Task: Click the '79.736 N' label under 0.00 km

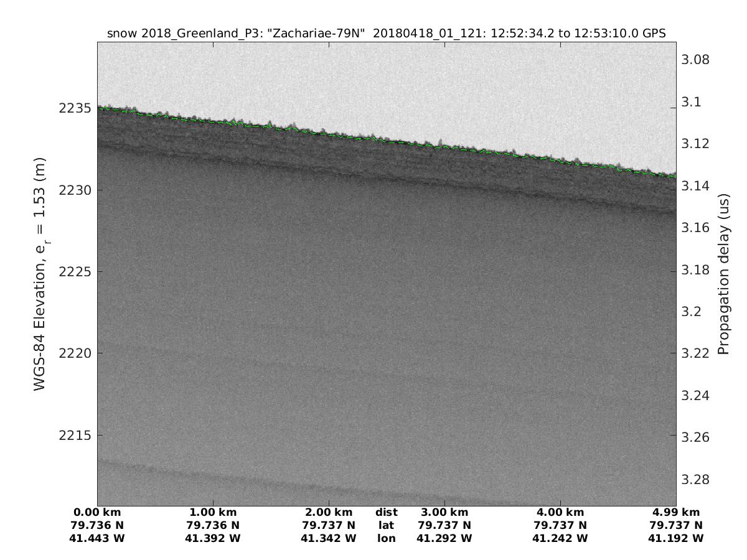Action: (98, 526)
